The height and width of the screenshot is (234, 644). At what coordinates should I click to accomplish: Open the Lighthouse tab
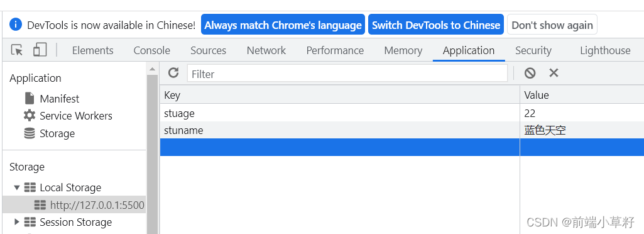click(605, 50)
